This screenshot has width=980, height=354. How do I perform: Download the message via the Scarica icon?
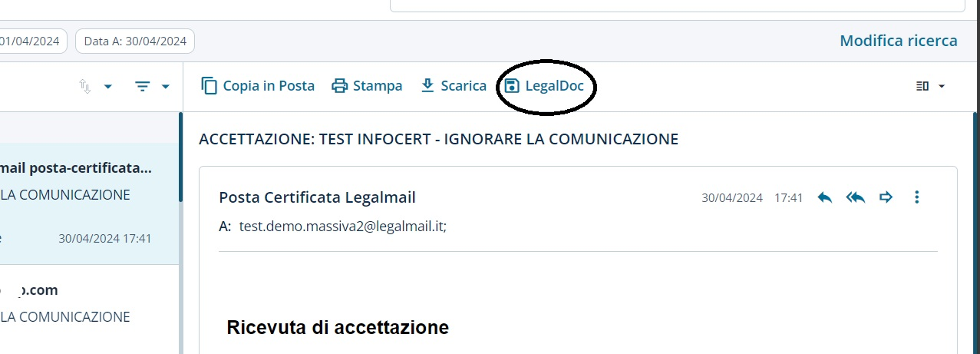427,86
